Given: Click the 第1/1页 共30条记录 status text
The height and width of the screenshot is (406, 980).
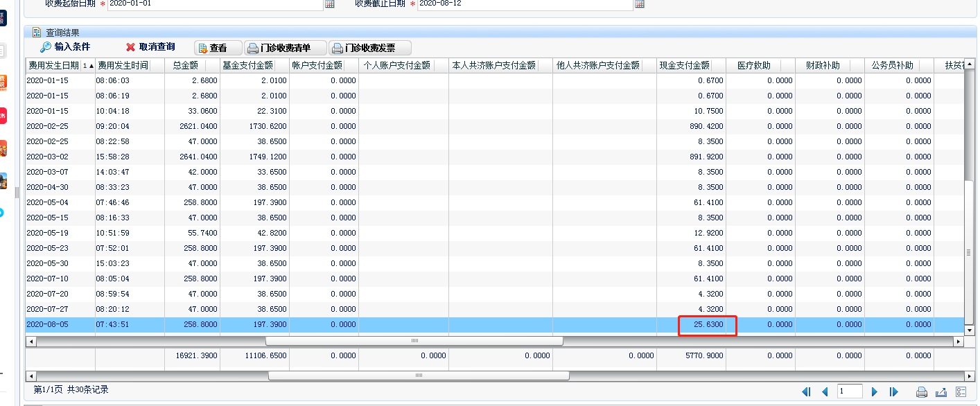Looking at the screenshot, I should click(x=71, y=390).
